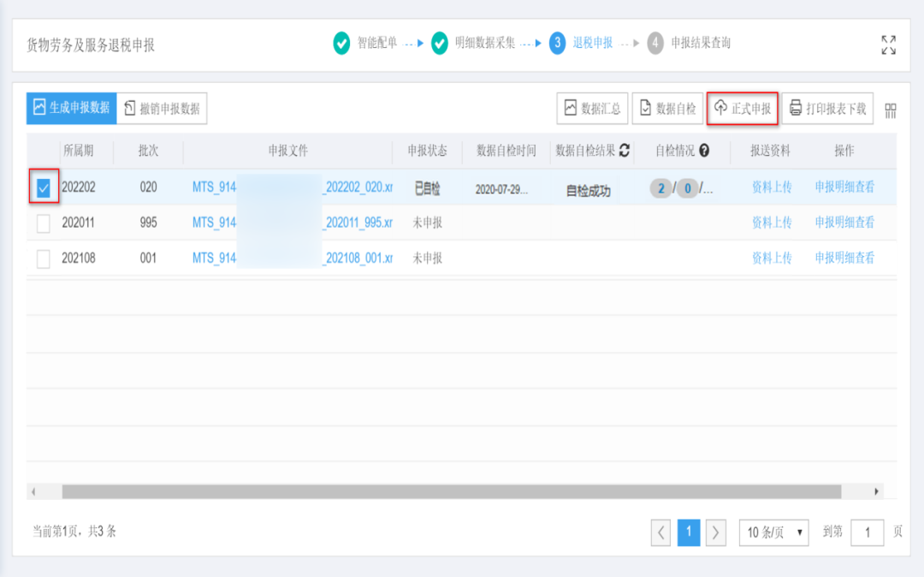Viewport: 924px width, 577px height.
Task: Click the upload icon on 正式申报 button
Action: point(720,108)
